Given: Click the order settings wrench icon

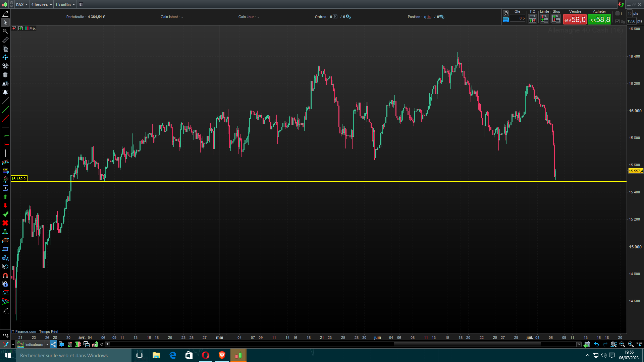Looking at the screenshot, I should pos(506,13).
